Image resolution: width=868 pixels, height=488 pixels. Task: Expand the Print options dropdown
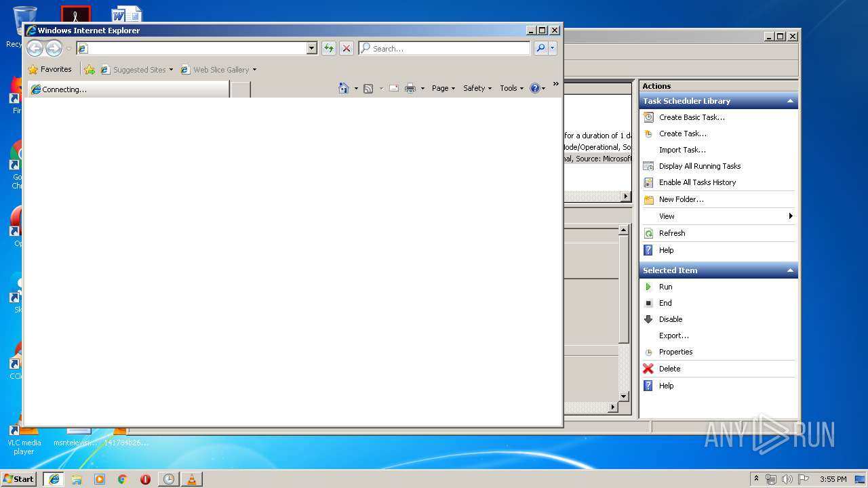[422, 88]
